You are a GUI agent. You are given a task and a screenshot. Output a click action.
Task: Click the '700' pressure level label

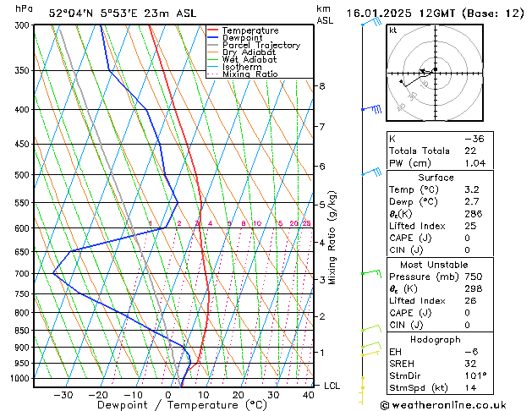(x=24, y=274)
